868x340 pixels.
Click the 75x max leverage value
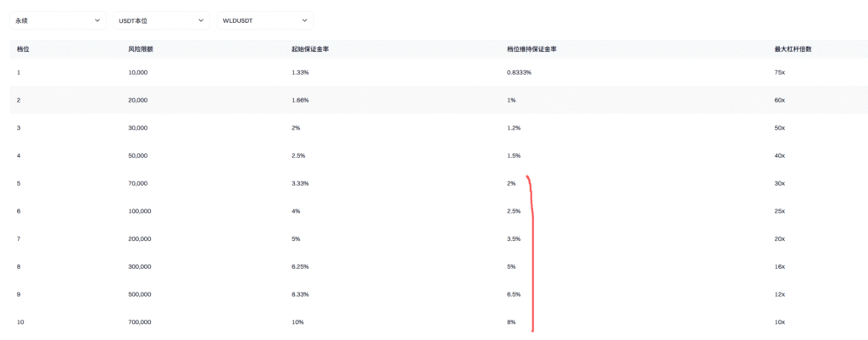(x=780, y=73)
